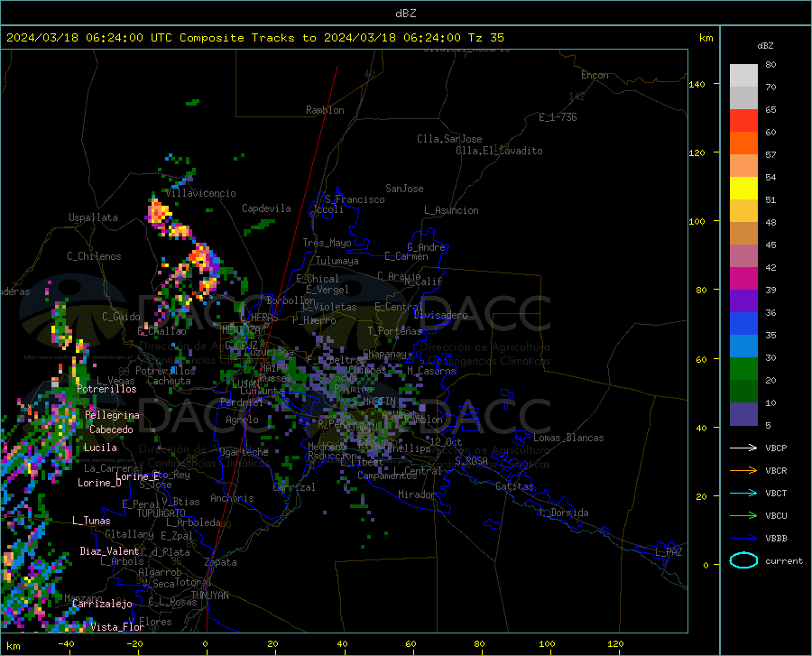Click the blue VBBB arrow in legend

pos(743,539)
